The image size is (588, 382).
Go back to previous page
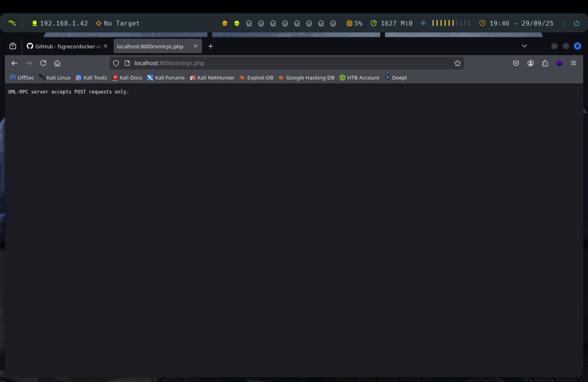point(14,63)
